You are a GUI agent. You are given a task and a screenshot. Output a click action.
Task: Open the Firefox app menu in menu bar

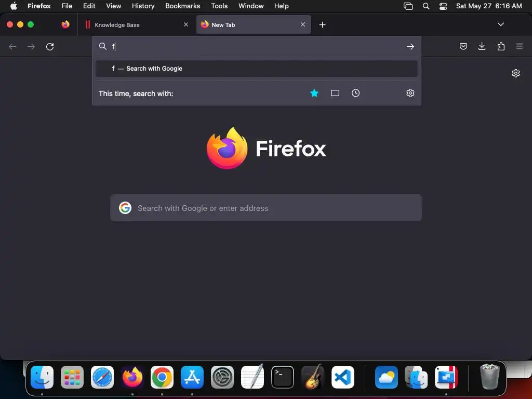[39, 6]
